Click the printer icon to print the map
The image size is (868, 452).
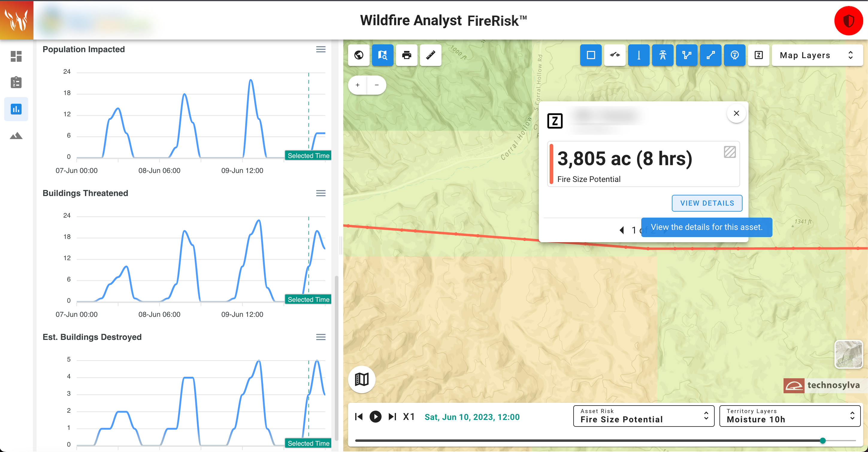pos(406,55)
